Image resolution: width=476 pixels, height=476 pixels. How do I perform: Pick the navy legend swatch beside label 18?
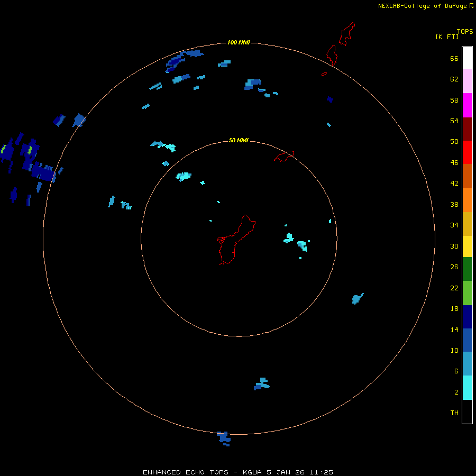(x=467, y=317)
